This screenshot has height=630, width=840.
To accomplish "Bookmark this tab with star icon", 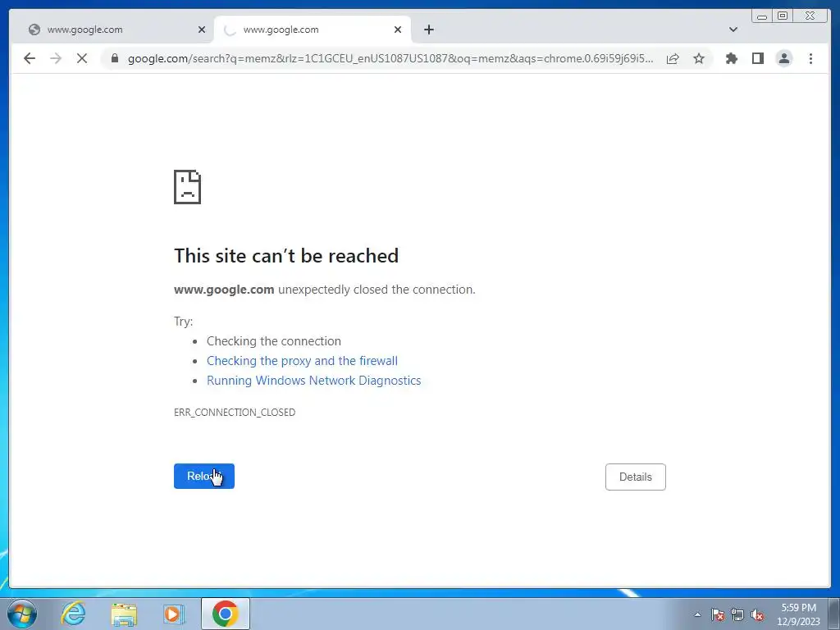I will point(699,58).
